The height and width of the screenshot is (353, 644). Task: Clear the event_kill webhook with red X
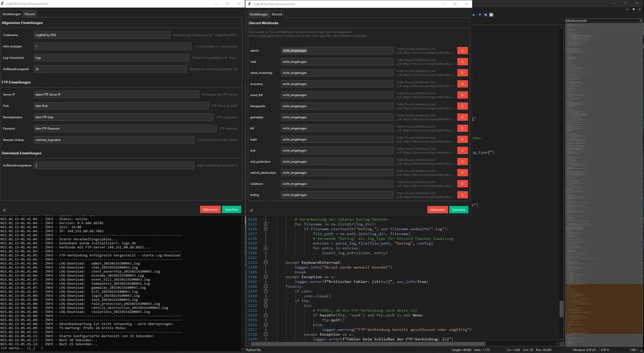(x=462, y=95)
